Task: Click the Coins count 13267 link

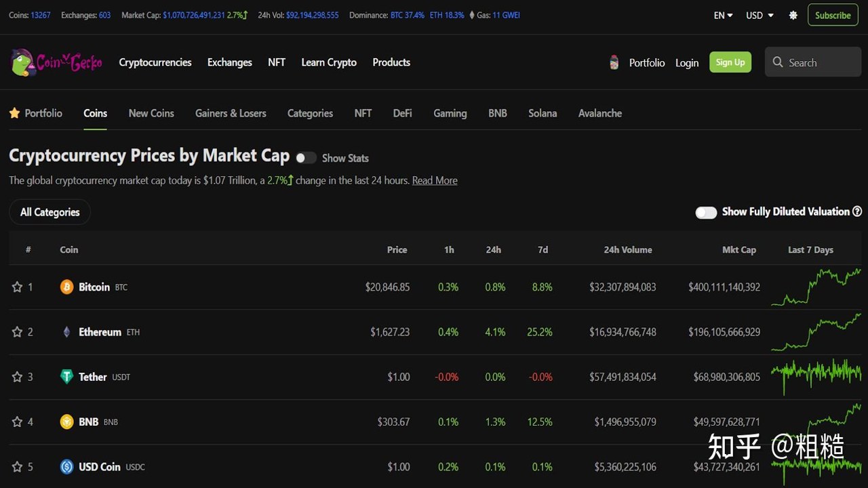Action: click(x=41, y=15)
